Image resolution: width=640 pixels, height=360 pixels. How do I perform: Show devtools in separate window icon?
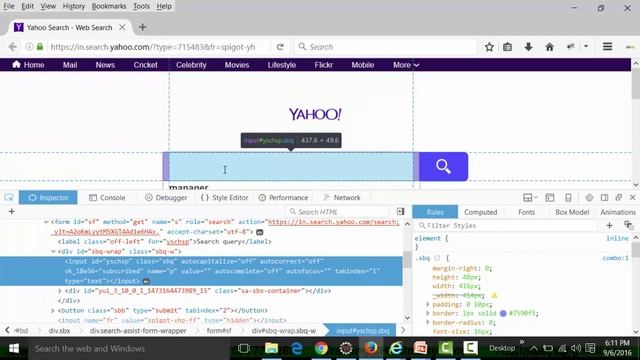pos(619,198)
